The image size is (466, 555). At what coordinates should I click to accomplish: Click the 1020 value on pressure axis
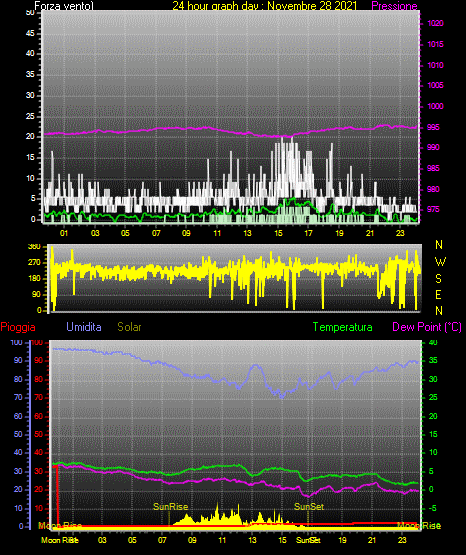pos(435,23)
